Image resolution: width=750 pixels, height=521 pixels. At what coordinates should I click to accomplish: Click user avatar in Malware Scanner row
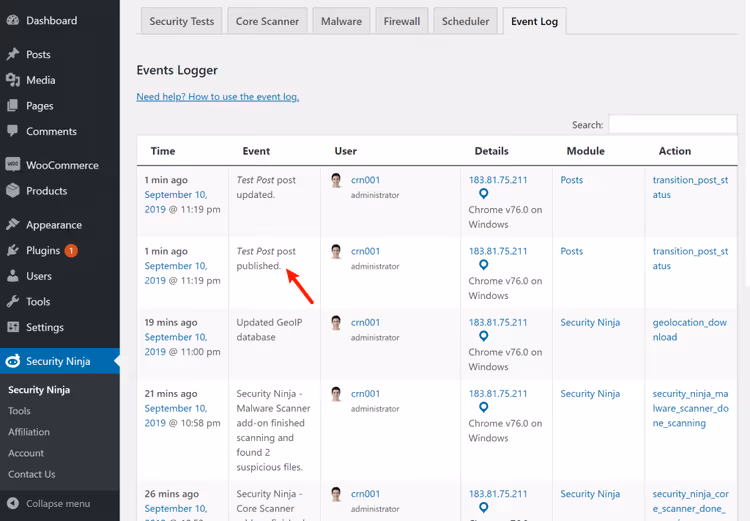tap(336, 394)
